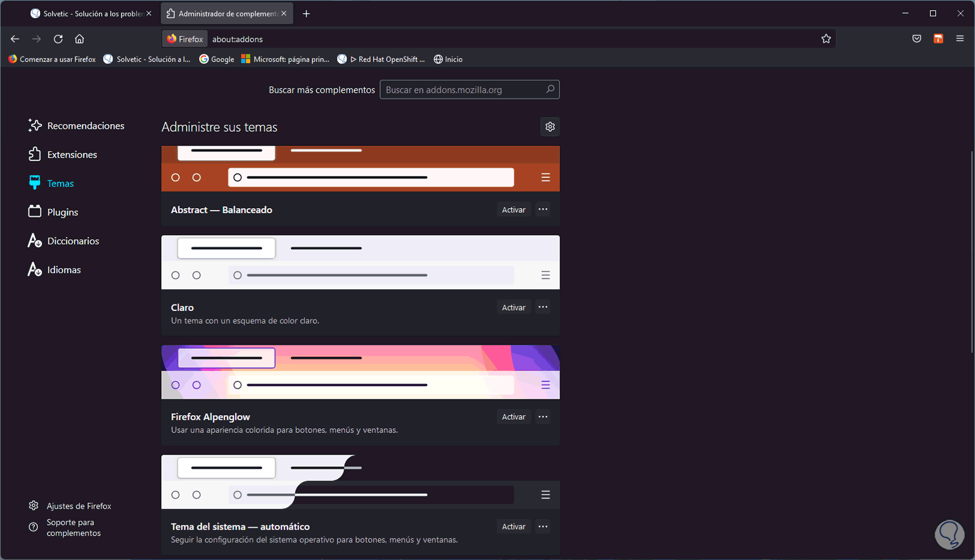Open the Comenzar a usar Firefox bookmark
975x560 pixels.
point(52,59)
